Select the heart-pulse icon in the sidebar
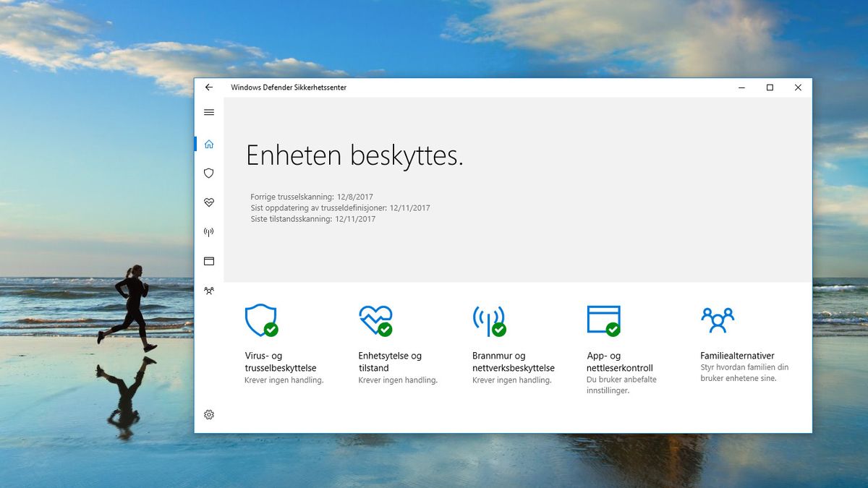The height and width of the screenshot is (488, 868). (x=209, y=202)
